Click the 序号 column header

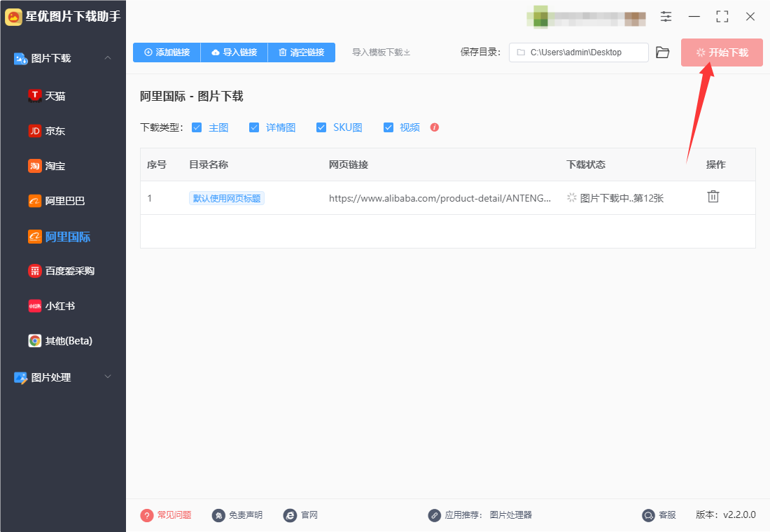(x=157, y=164)
